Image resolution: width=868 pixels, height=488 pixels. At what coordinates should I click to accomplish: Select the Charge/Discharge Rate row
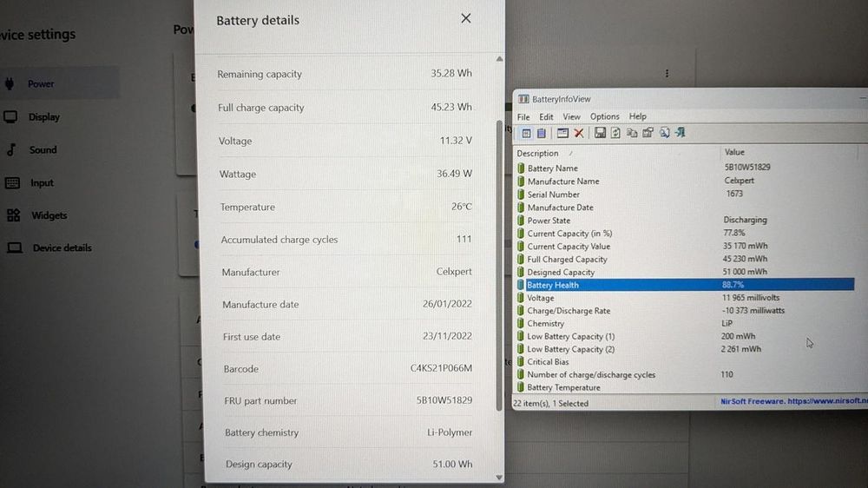(x=686, y=311)
